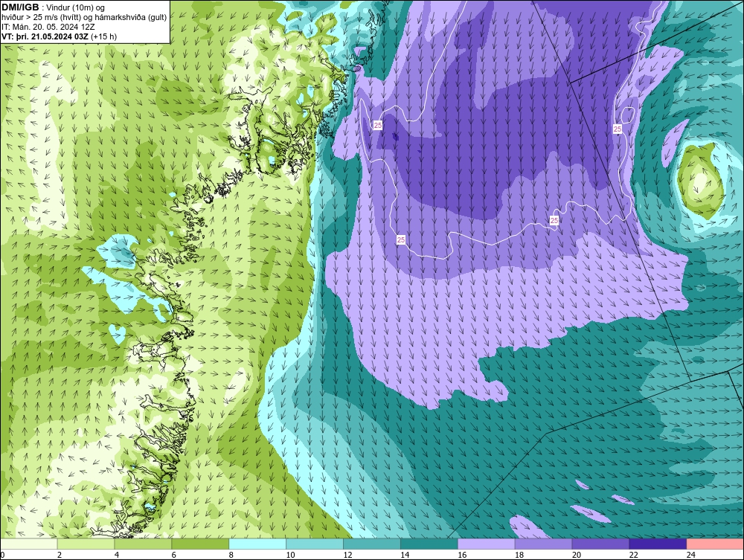This screenshot has width=744, height=560.
Task: Click the 12–14 m/s teal legend swatch
Action: coord(371,544)
